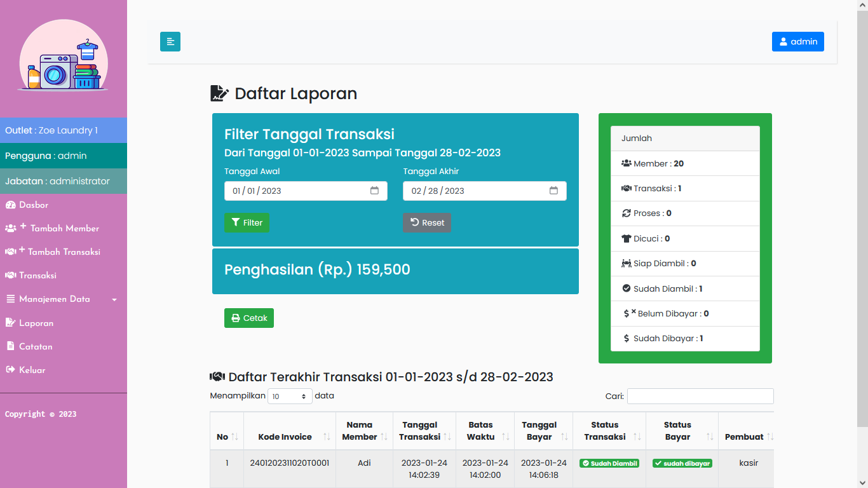The height and width of the screenshot is (488, 868).
Task: Expand the Manajemen Data sidebar menu
Action: click(64, 299)
